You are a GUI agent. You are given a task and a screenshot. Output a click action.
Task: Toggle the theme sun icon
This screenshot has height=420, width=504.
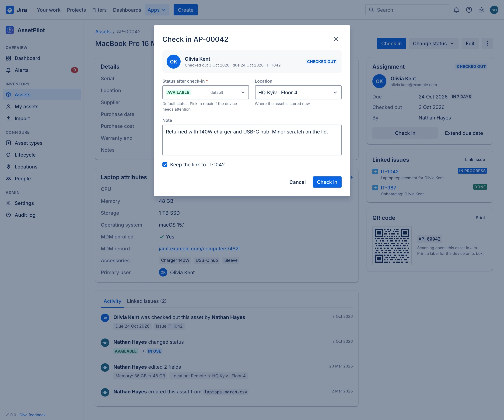481,10
